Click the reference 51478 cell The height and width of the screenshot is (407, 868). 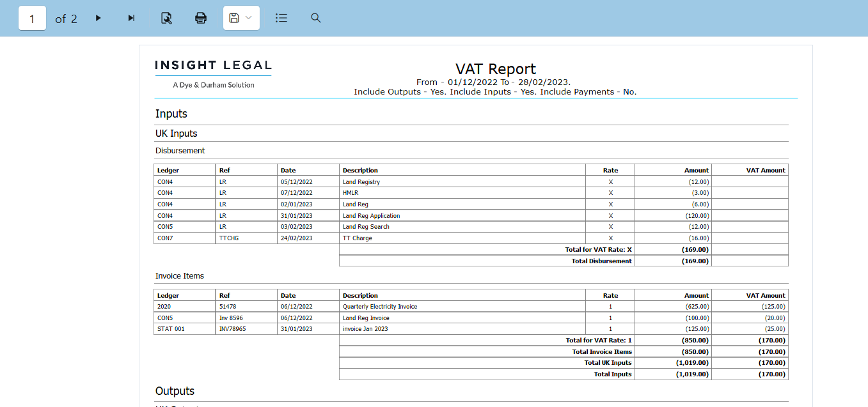(247, 307)
